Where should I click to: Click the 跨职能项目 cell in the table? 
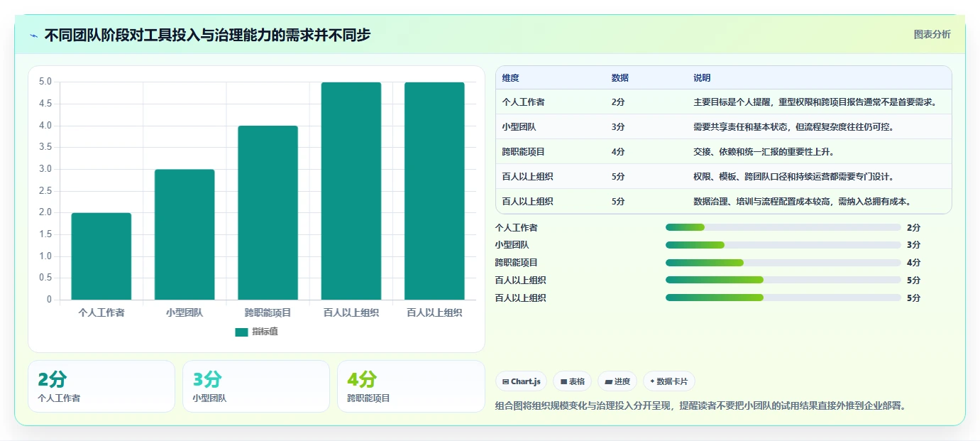click(523, 152)
